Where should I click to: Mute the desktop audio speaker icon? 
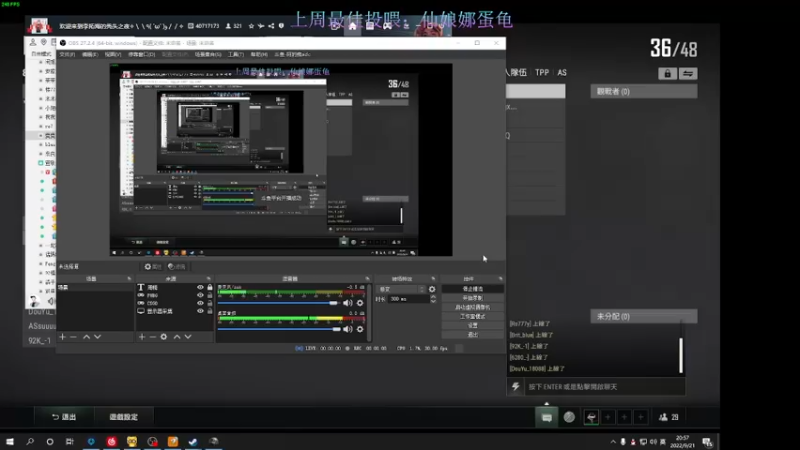pyautogui.click(x=348, y=329)
